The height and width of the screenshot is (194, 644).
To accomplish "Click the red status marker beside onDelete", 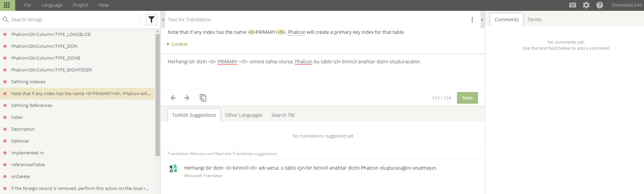I will 5,176.
